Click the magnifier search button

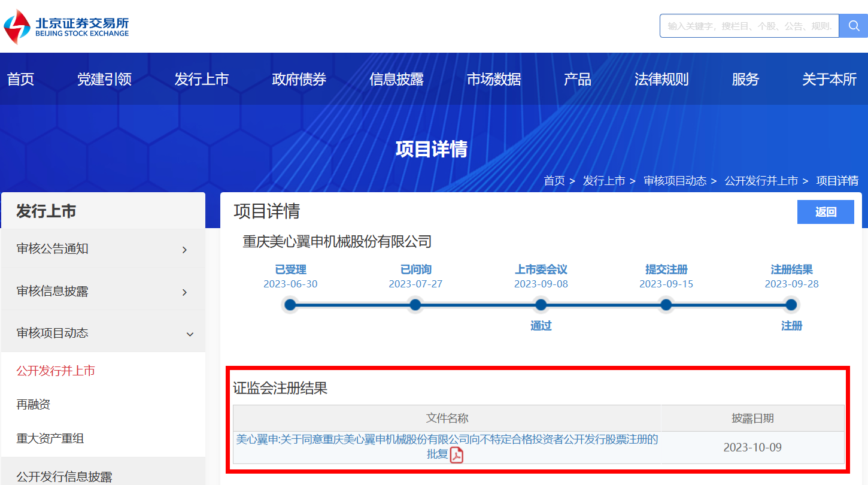[854, 26]
